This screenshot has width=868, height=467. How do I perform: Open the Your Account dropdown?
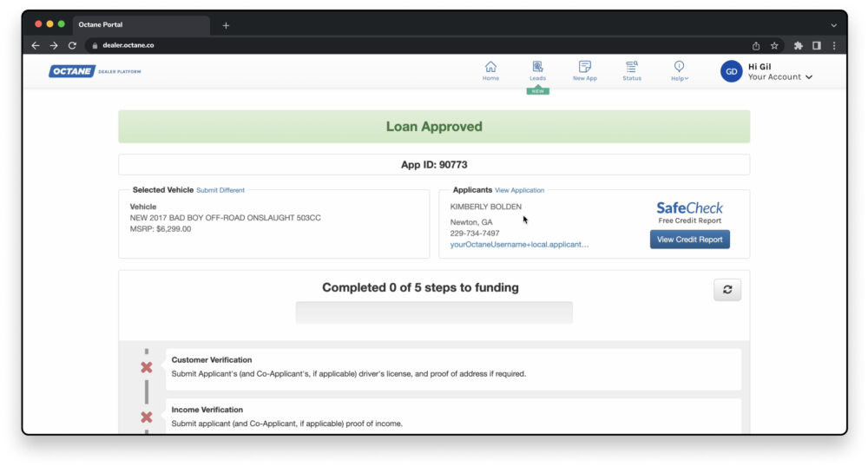click(779, 77)
